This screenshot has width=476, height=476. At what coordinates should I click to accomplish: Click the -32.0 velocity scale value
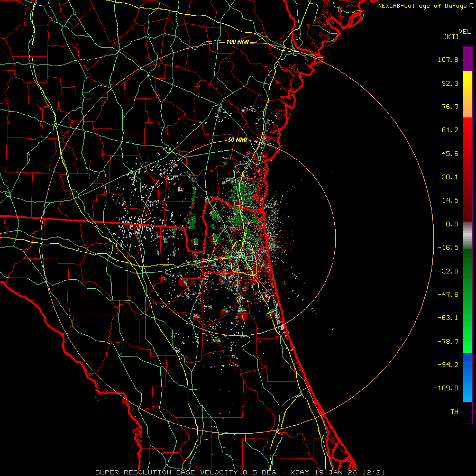coord(448,271)
